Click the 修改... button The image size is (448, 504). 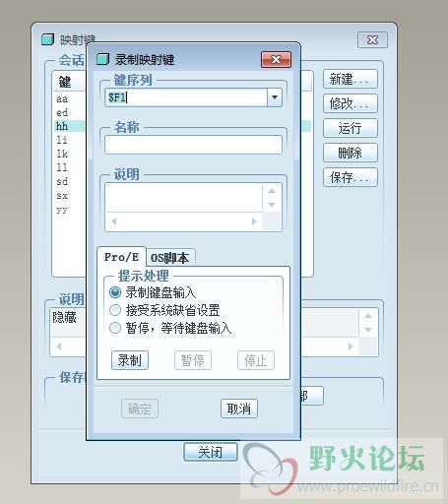click(351, 103)
